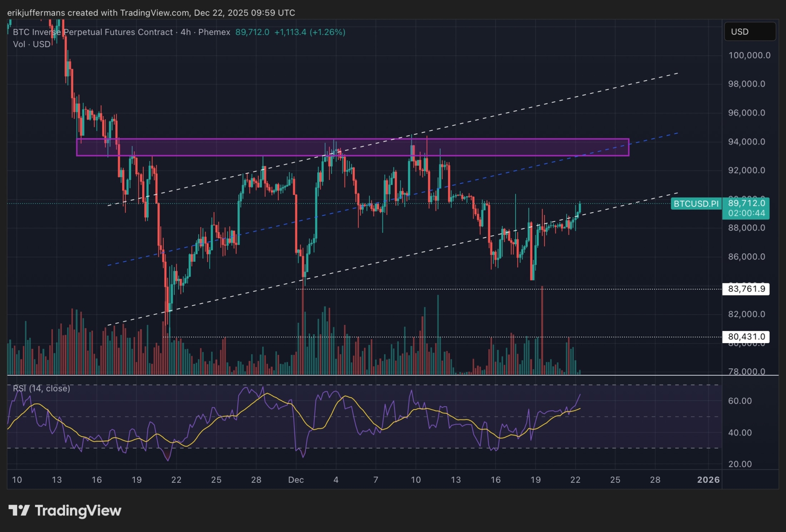Click the 4h timeframe in chart title
This screenshot has width=786, height=532.
tap(185, 32)
